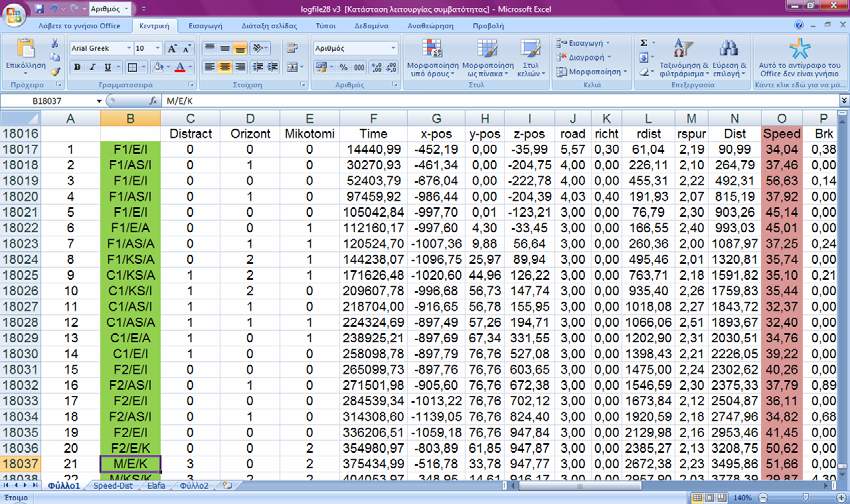850x504 pixels.
Task: Open Format as Table (Μορφοποίηση ως πίνακα)
Action: click(488, 57)
